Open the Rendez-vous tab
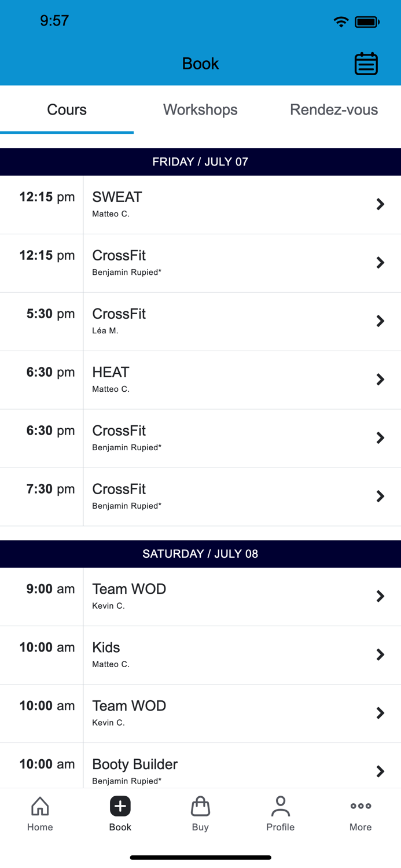 334,109
